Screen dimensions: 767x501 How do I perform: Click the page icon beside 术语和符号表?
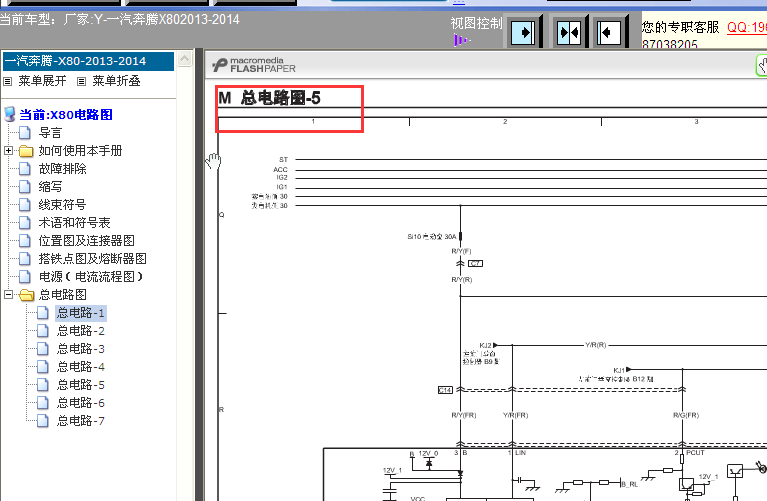[x=24, y=223]
